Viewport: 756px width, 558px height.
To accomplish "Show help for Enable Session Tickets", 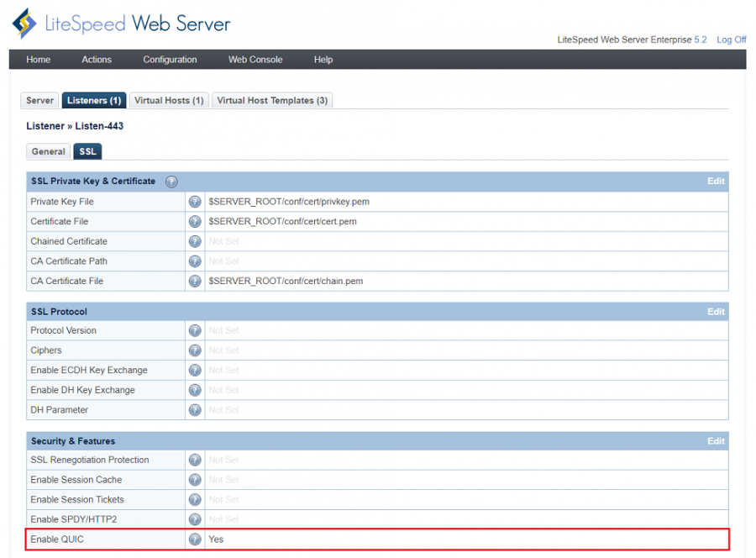I will 195,499.
